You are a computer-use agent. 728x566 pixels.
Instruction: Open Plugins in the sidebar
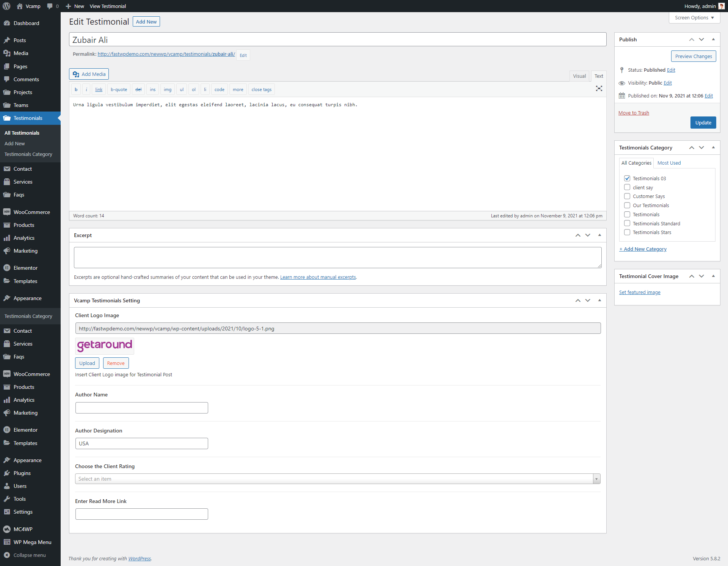tap(22, 473)
